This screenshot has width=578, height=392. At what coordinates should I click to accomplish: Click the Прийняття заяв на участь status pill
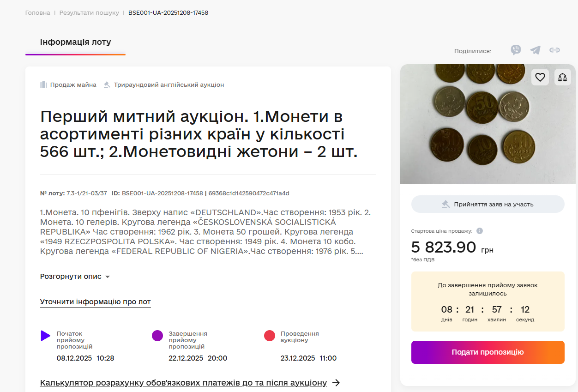tap(488, 204)
